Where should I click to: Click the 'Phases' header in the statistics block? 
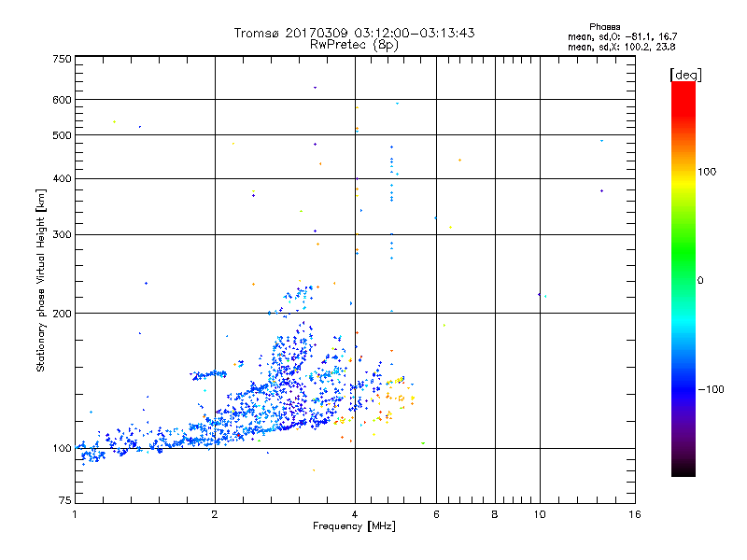coord(604,27)
